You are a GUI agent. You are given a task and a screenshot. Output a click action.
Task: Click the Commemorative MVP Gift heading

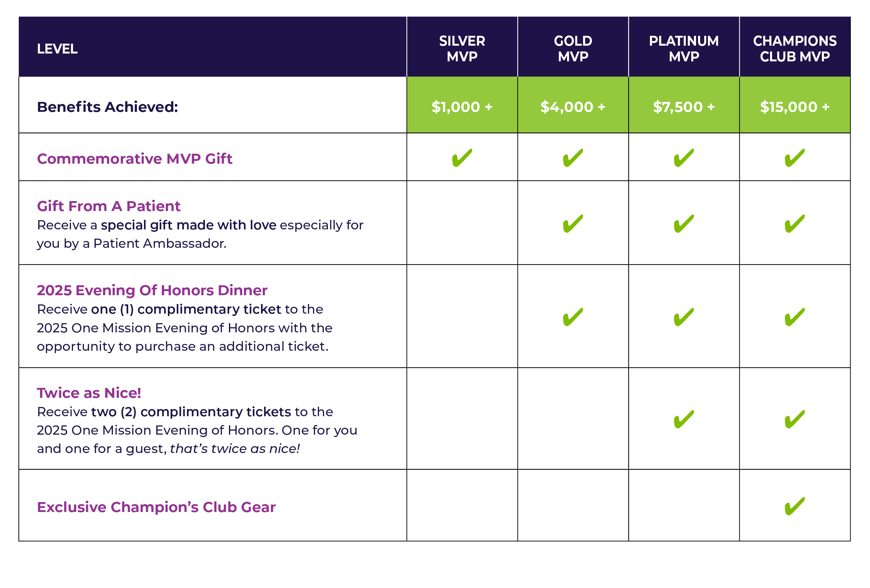[134, 159]
